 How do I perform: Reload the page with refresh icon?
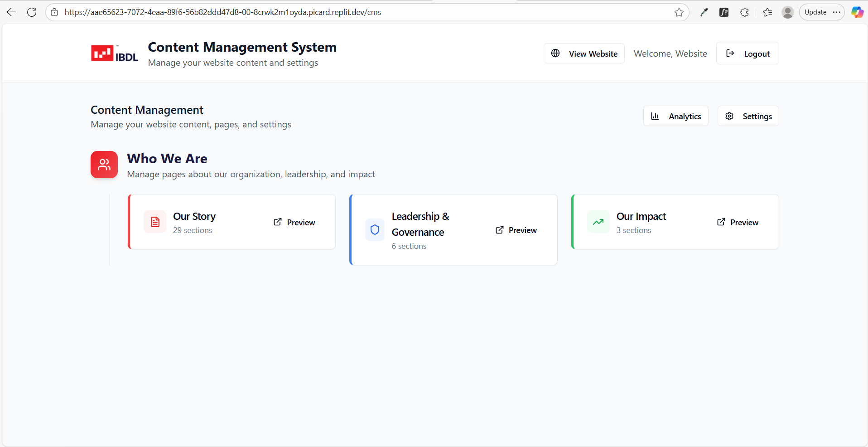[x=32, y=12]
